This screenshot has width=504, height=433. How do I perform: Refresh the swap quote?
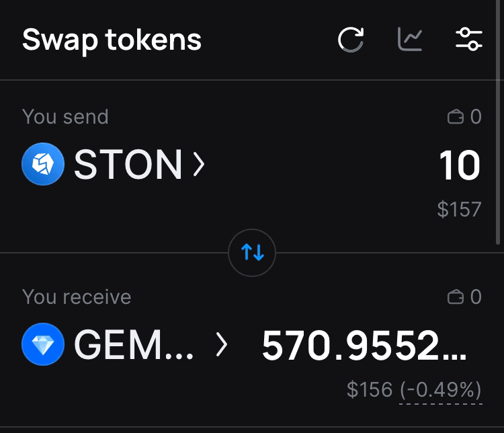pyautogui.click(x=350, y=40)
